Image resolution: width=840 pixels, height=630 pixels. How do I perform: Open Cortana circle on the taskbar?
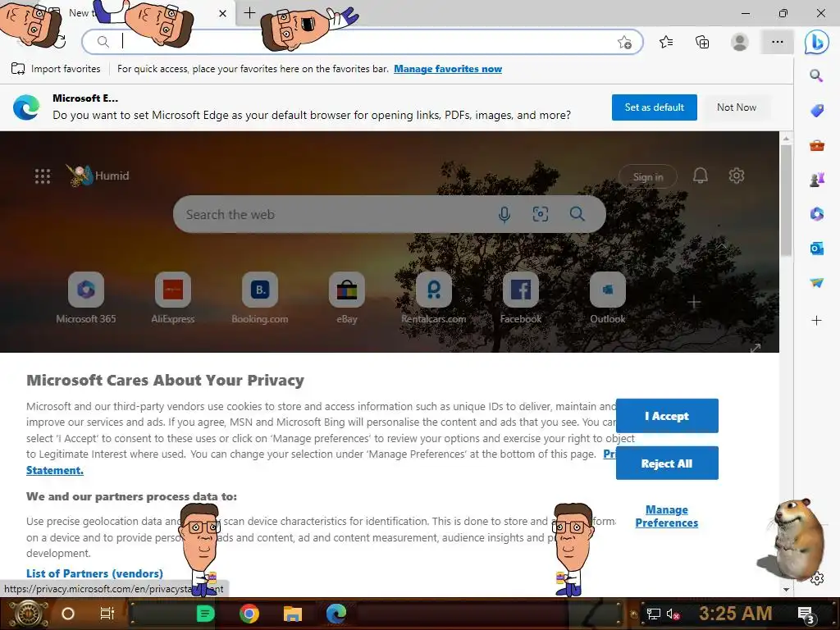point(68,614)
